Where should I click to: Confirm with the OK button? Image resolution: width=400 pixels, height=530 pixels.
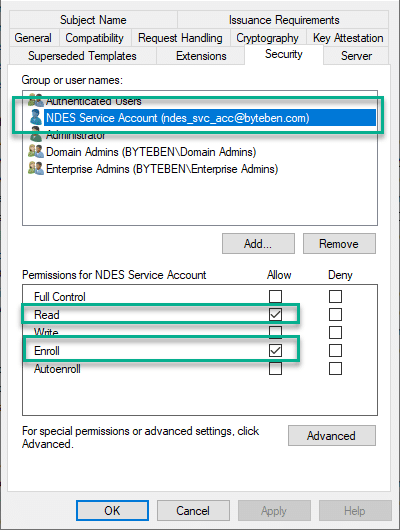(x=112, y=510)
